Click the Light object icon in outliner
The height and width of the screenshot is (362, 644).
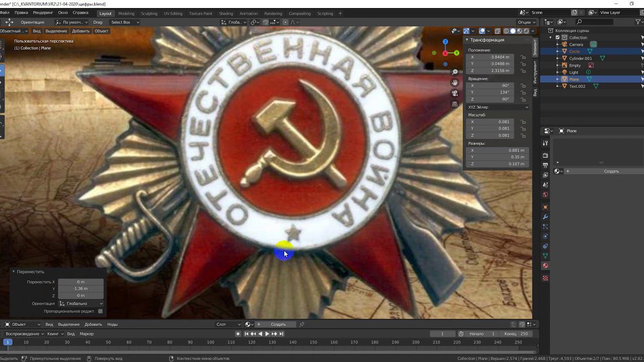pos(565,72)
